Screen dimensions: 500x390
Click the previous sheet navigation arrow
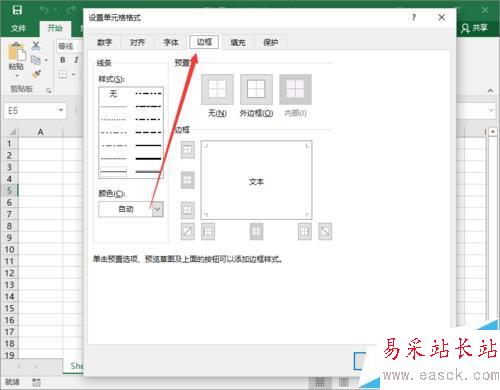pyautogui.click(x=19, y=366)
